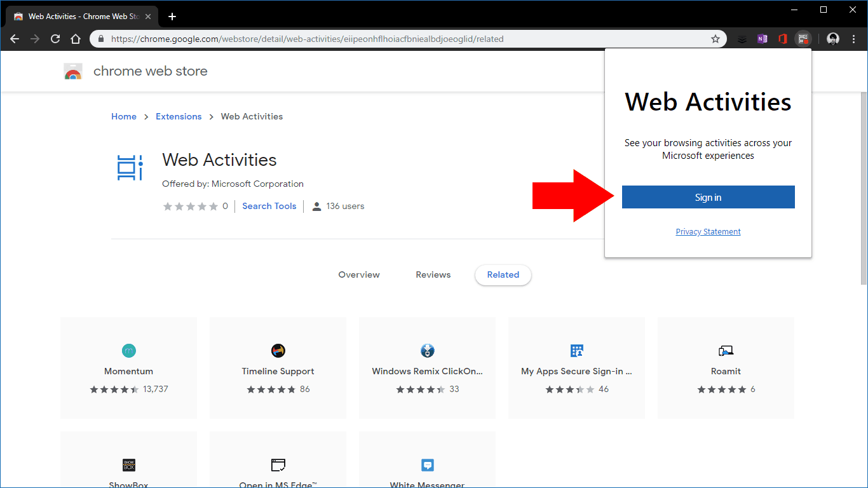The width and height of the screenshot is (868, 488).
Task: Reload the page with the refresh icon
Action: click(55, 39)
